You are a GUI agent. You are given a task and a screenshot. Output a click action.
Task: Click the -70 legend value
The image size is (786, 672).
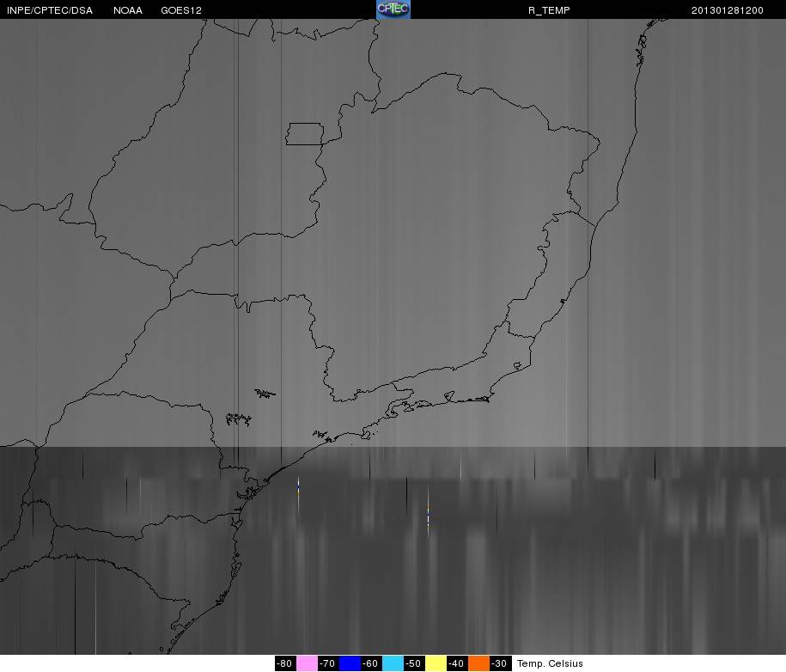[x=328, y=663]
